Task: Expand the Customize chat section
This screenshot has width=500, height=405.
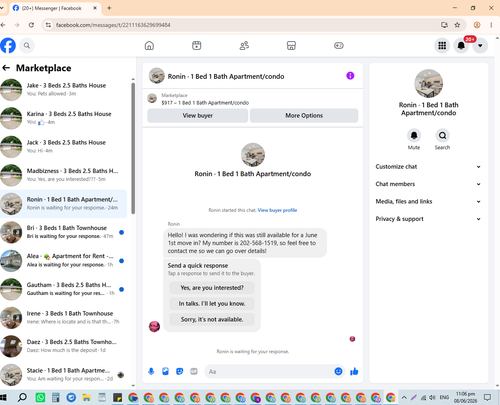Action: pyautogui.click(x=428, y=167)
